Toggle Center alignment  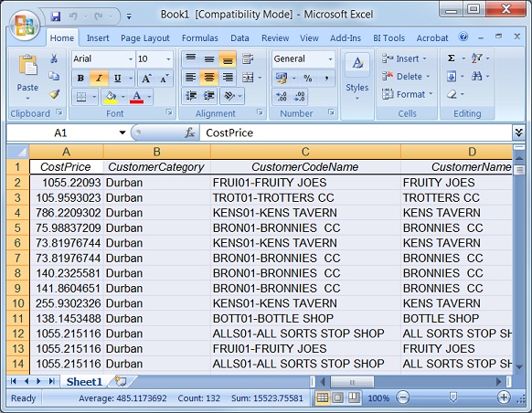[209, 78]
